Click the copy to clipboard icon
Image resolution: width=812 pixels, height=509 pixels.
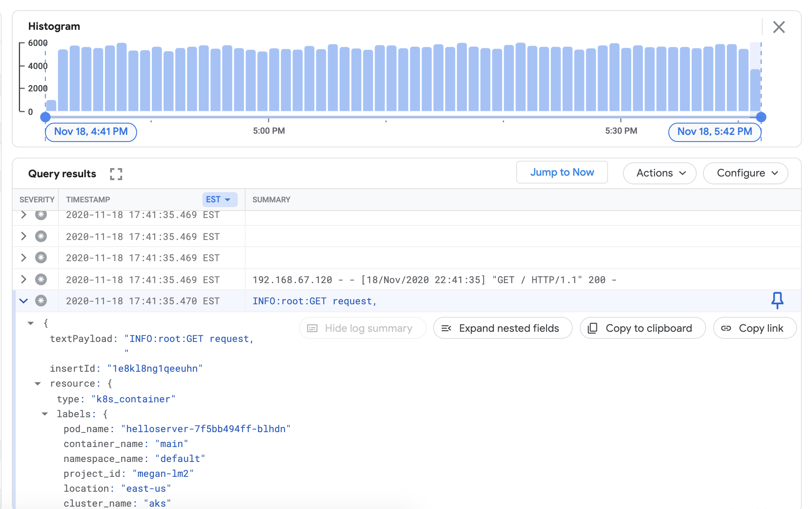tap(593, 328)
